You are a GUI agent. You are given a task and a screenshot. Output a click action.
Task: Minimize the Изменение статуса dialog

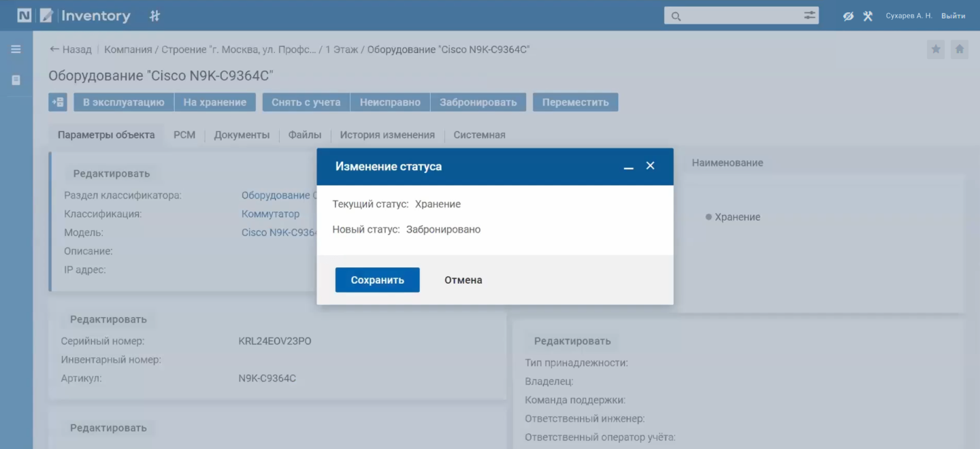629,167
